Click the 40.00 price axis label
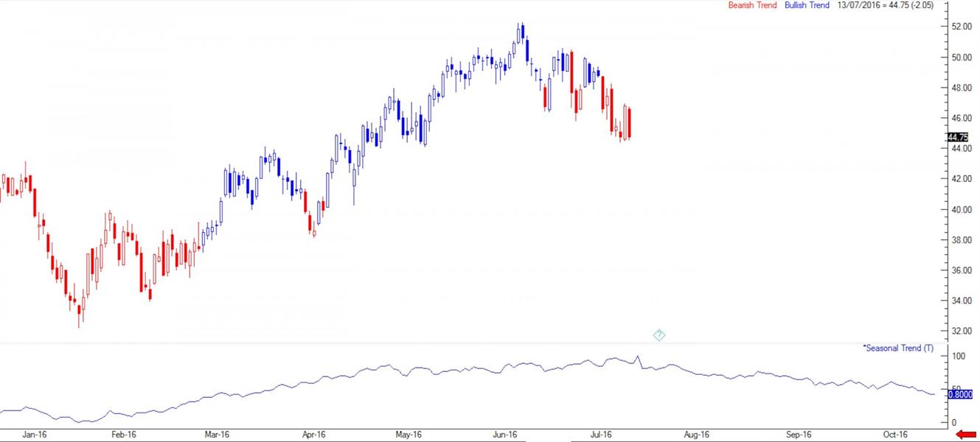The width and height of the screenshot is (980, 442). click(x=962, y=210)
